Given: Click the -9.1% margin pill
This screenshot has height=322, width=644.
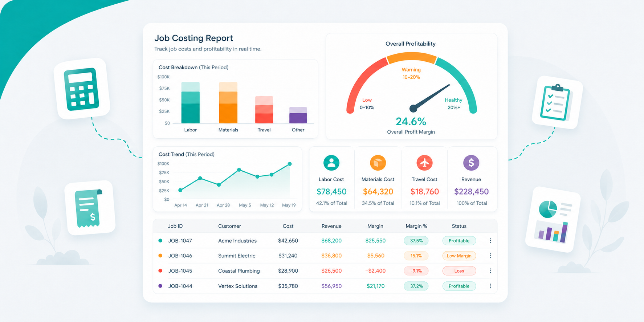Looking at the screenshot, I should (416, 271).
